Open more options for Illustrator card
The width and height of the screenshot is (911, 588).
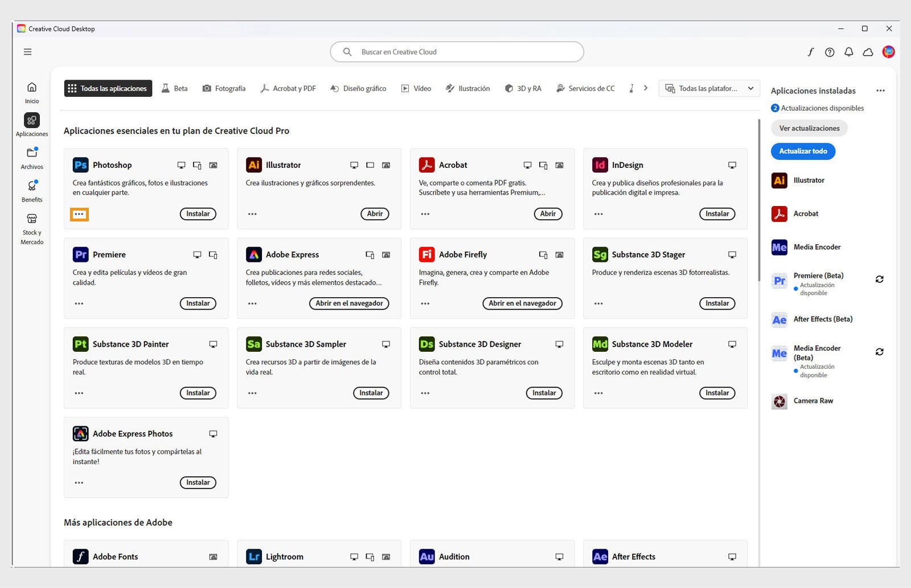click(x=252, y=214)
